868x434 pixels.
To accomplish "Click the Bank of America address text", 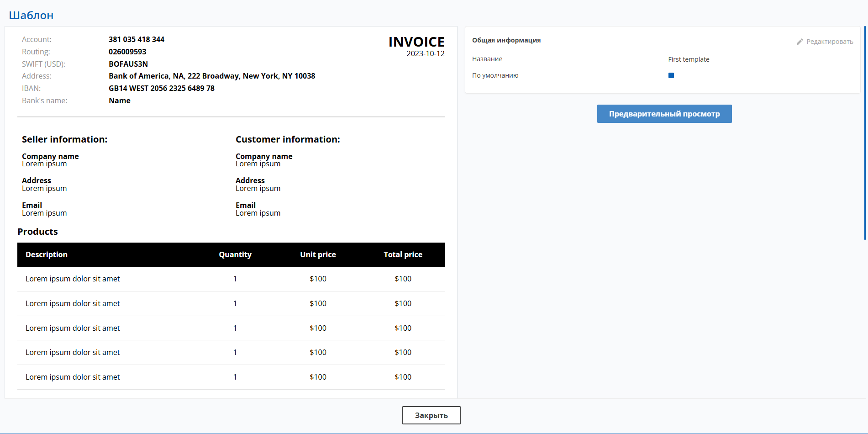I will 212,76.
